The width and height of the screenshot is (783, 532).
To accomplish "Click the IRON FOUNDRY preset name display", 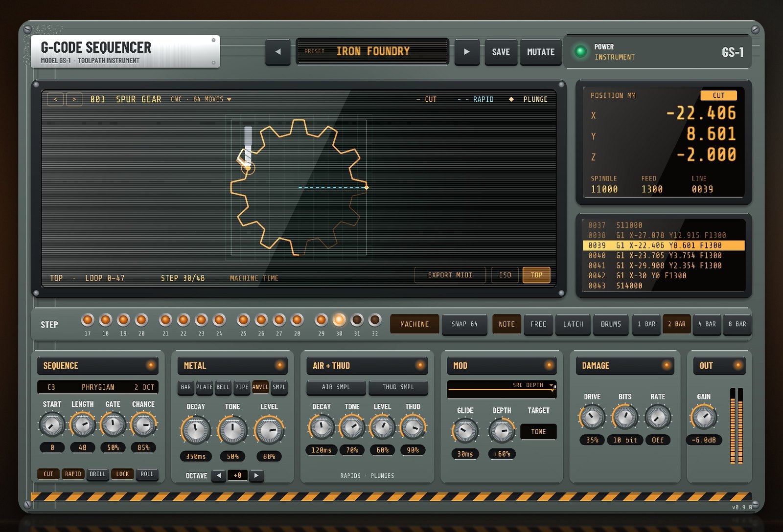I will coord(372,51).
